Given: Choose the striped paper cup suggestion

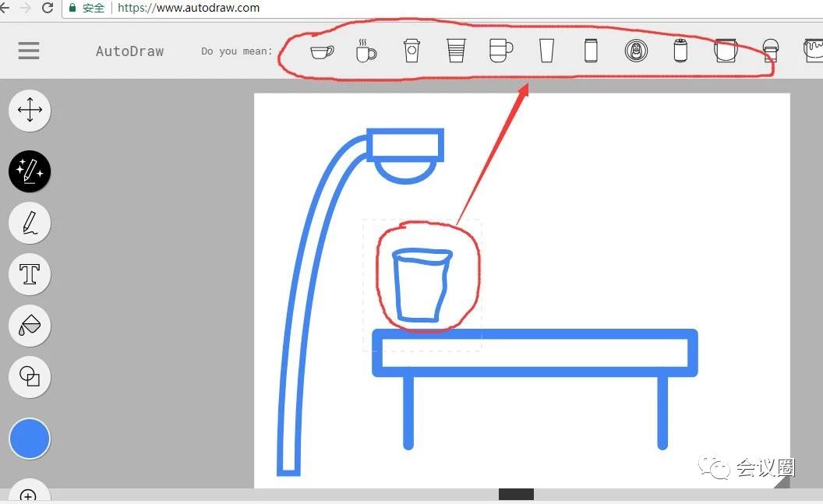Looking at the screenshot, I should 456,51.
